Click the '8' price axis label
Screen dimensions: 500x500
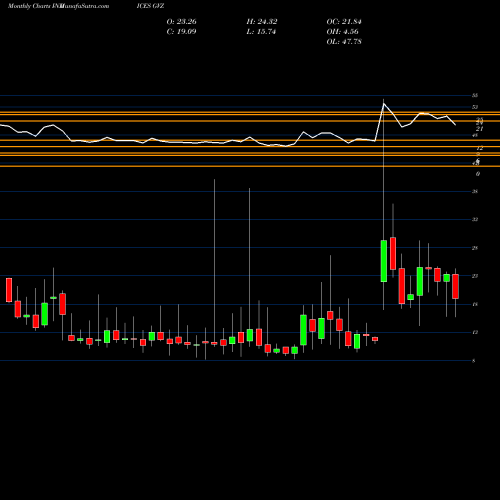click(474, 361)
